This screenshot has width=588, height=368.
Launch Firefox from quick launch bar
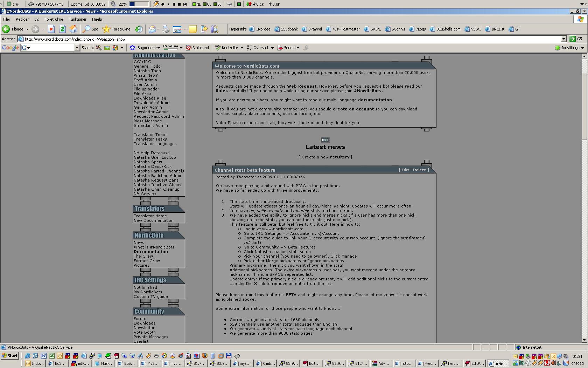[205, 356]
